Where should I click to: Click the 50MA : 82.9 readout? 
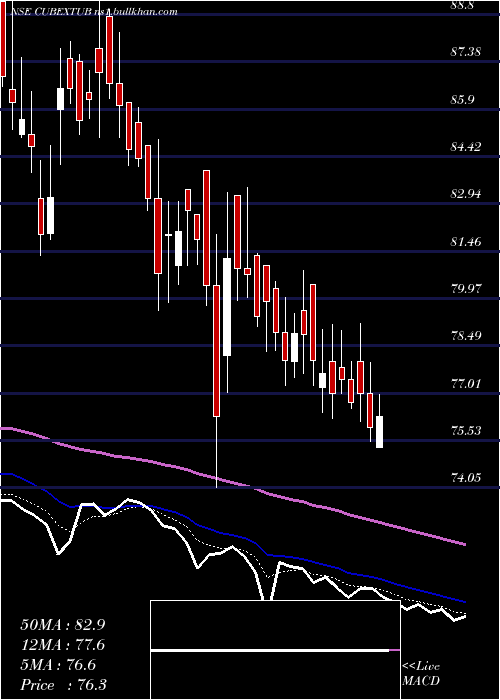tap(63, 625)
